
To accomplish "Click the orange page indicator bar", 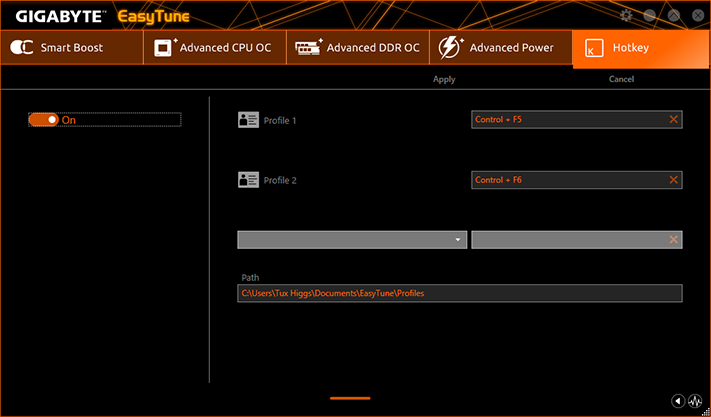I will coord(350,398).
